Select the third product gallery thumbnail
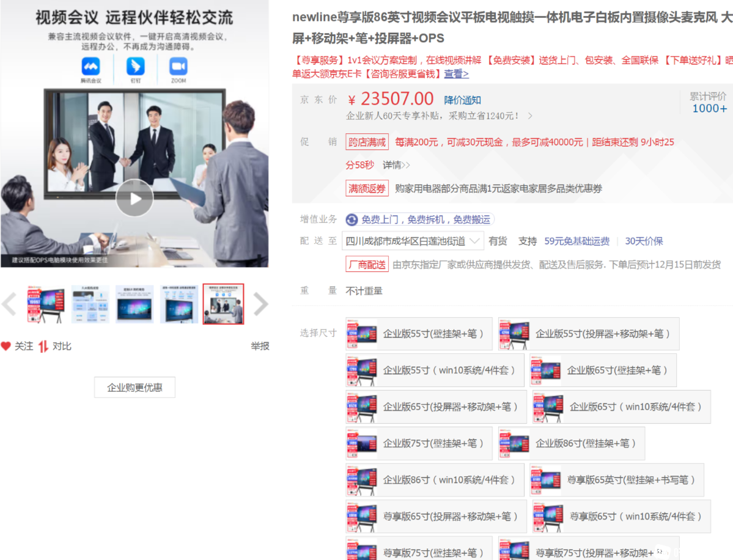Viewport: 733px width, 560px height. pyautogui.click(x=134, y=304)
